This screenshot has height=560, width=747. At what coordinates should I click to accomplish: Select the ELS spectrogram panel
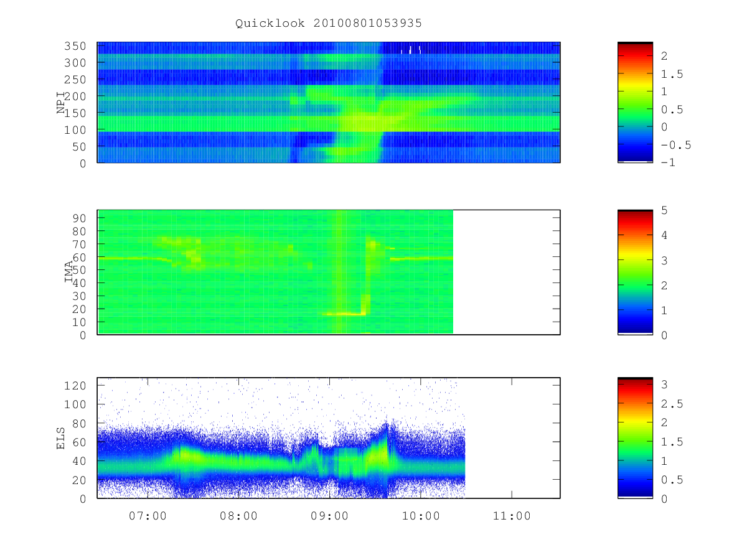329,437
